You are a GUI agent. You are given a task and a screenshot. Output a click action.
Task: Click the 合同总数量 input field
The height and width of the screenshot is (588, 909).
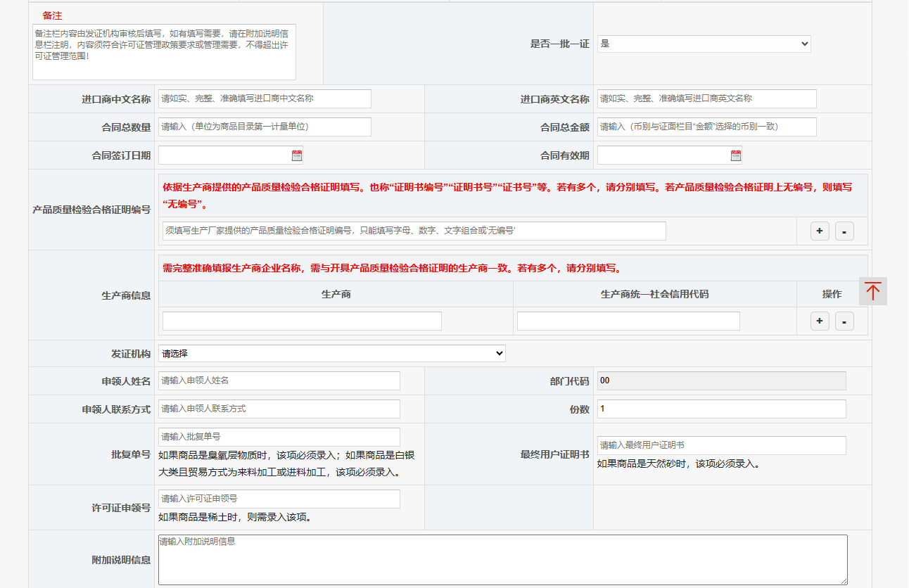pos(265,127)
